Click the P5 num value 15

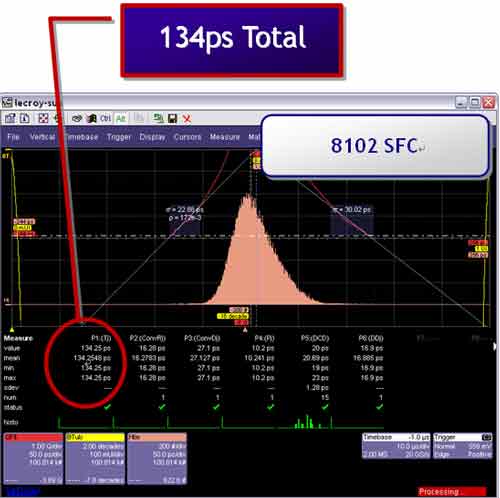pyautogui.click(x=325, y=397)
